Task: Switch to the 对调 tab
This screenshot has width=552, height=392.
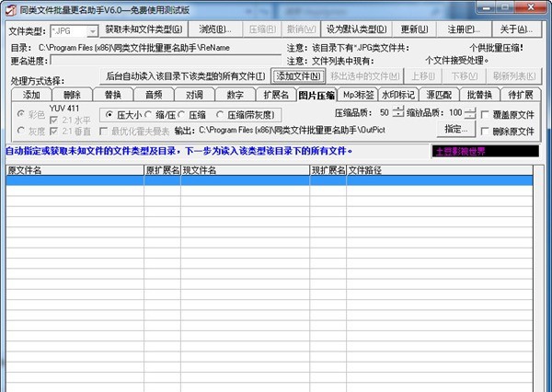Action: click(194, 95)
